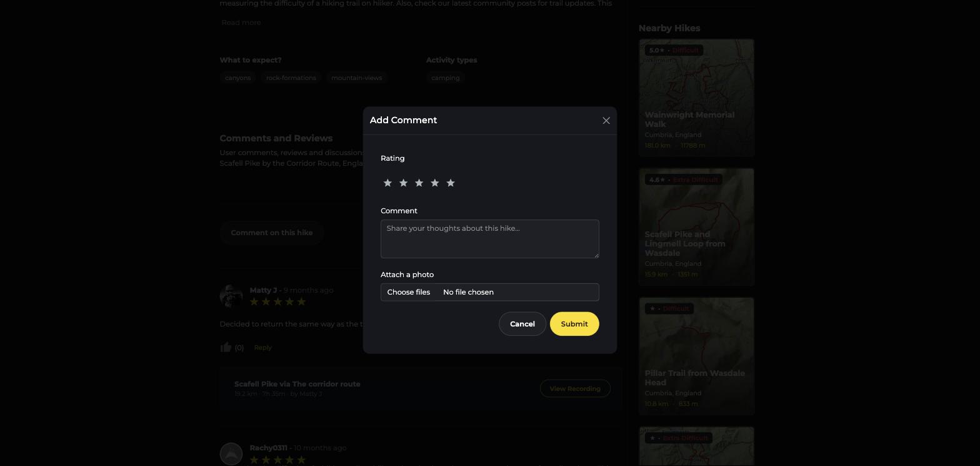Click Comment on this hike button
The width and height of the screenshot is (980, 466).
(272, 233)
